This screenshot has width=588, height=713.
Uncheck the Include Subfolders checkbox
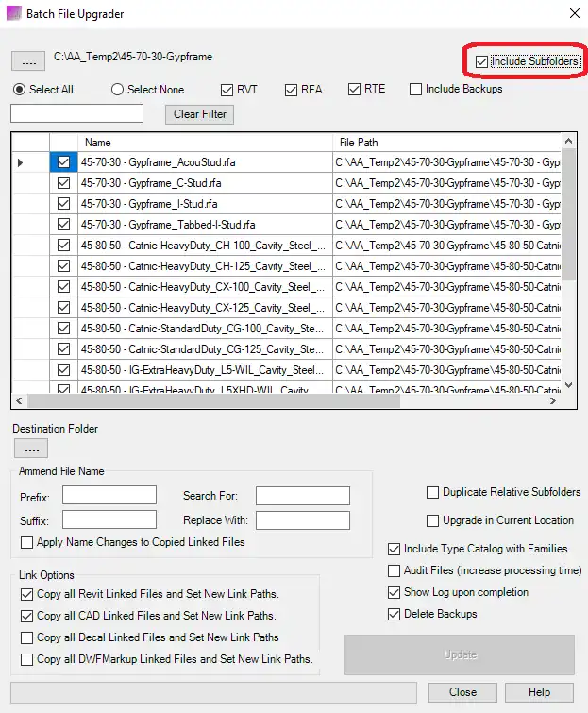click(x=482, y=61)
